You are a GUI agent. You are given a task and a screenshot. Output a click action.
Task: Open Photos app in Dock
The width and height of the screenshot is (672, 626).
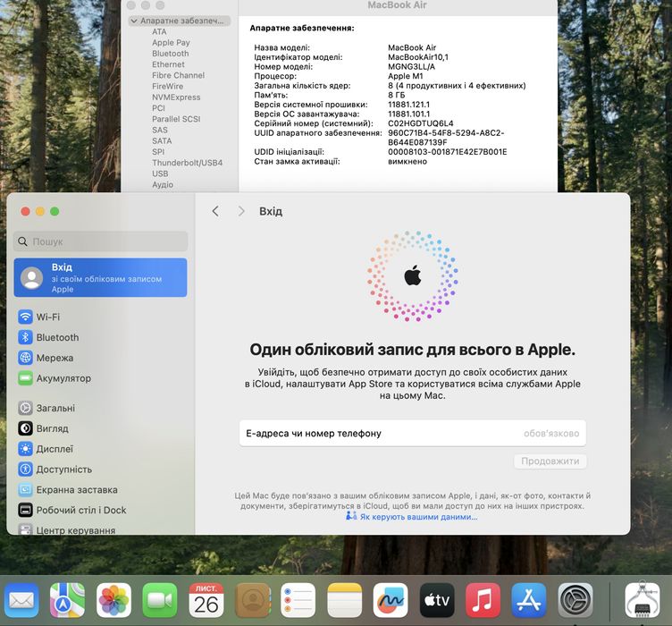point(113,600)
